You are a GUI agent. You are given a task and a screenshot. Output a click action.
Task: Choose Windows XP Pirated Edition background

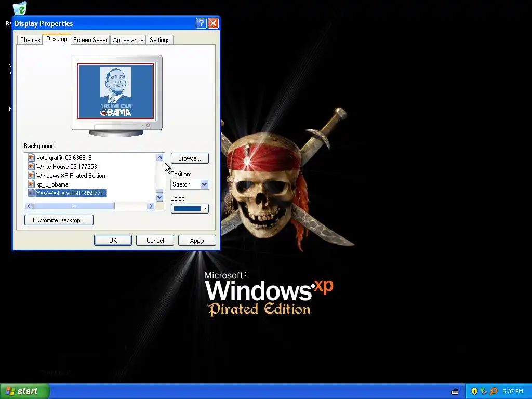71,176
